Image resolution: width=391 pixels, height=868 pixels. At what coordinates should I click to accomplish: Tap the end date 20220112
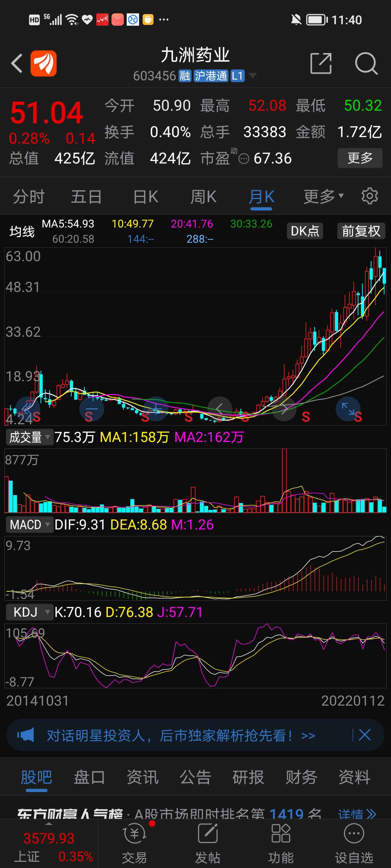353,701
